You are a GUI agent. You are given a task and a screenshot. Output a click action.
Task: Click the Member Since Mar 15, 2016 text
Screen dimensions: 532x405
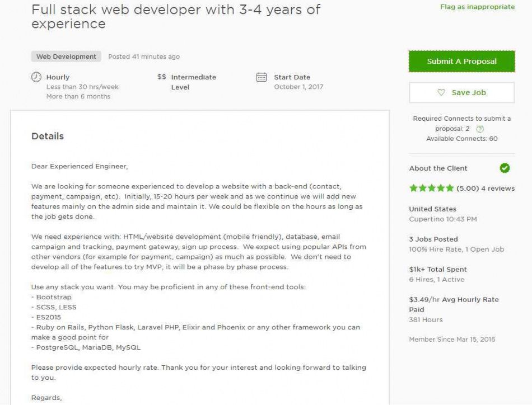coord(452,339)
